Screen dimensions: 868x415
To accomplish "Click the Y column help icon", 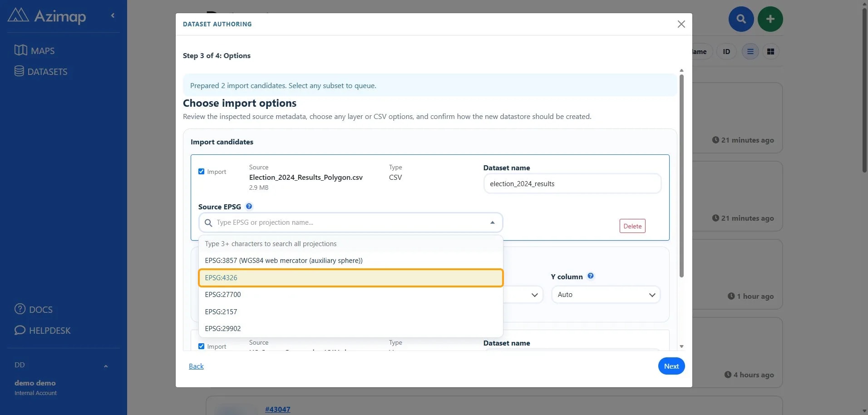I will (x=590, y=276).
